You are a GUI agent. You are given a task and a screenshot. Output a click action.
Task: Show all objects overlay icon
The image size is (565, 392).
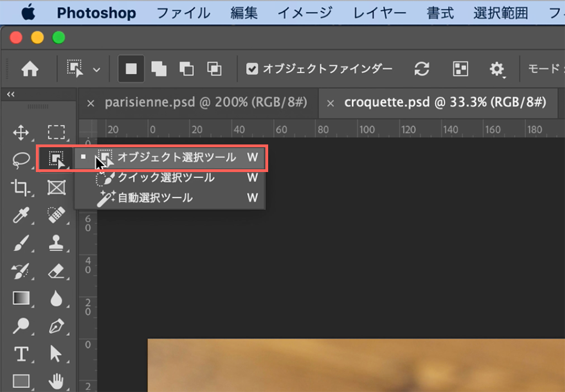point(460,68)
